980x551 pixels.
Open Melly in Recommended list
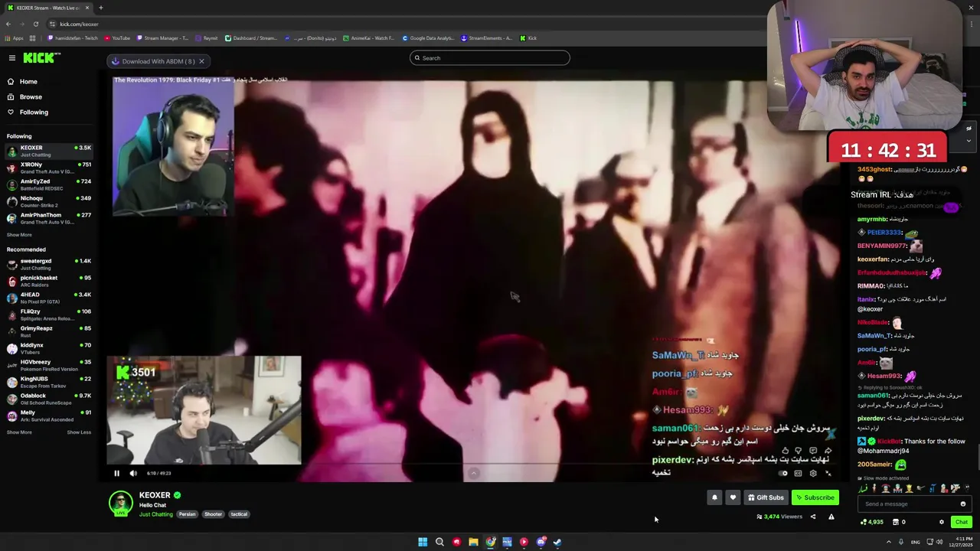tap(49, 416)
